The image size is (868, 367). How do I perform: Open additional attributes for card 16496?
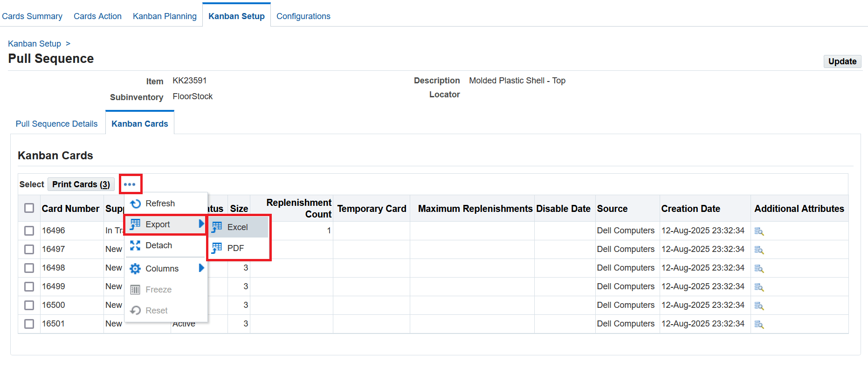click(x=759, y=231)
